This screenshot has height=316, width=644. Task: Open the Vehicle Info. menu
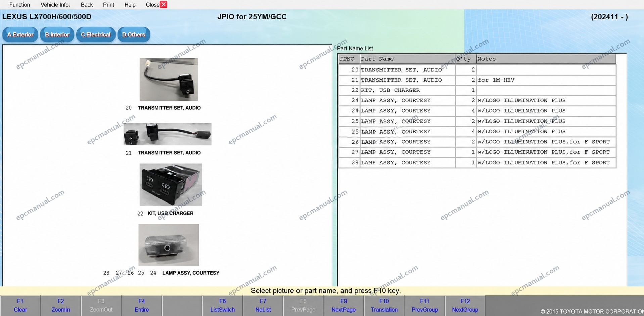(55, 5)
